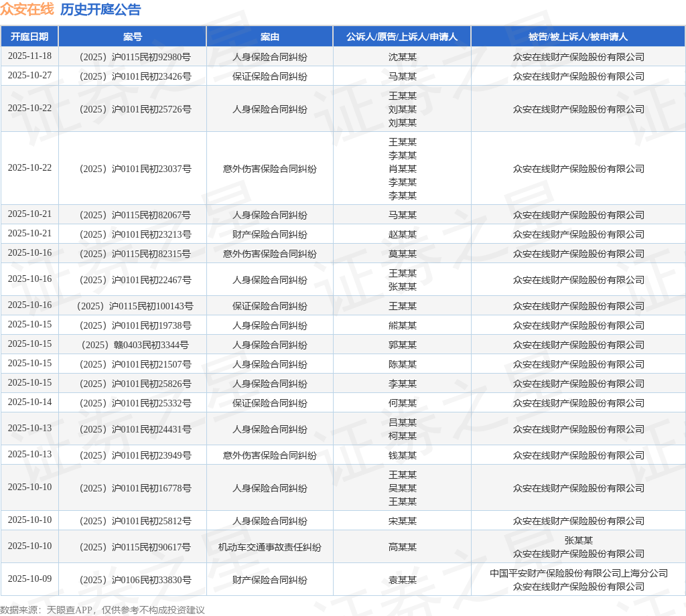The width and height of the screenshot is (686, 616).
Task: Select case number 沪0115民初92980号
Action: pos(135,57)
